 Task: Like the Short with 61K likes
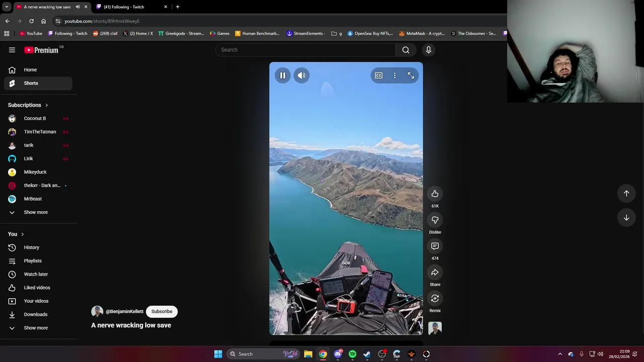coord(435,194)
